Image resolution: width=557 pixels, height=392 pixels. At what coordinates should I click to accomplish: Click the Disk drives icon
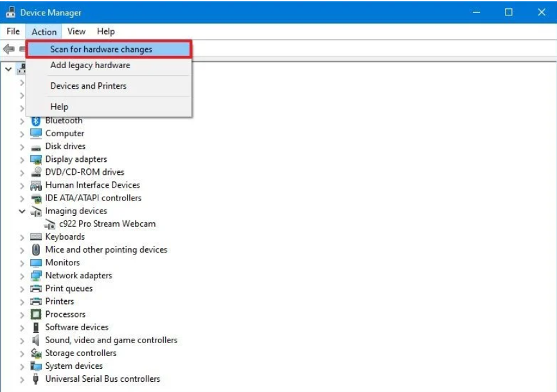click(x=36, y=148)
